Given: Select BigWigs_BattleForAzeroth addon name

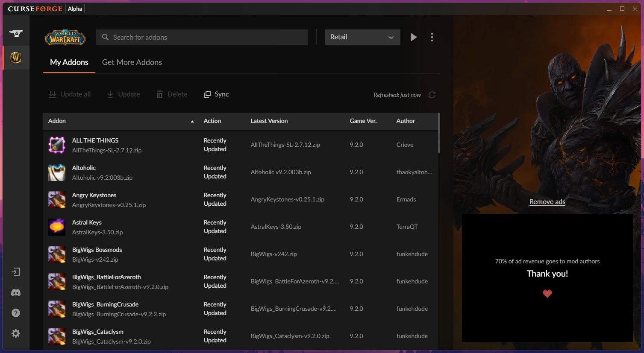Looking at the screenshot, I should pyautogui.click(x=106, y=277).
